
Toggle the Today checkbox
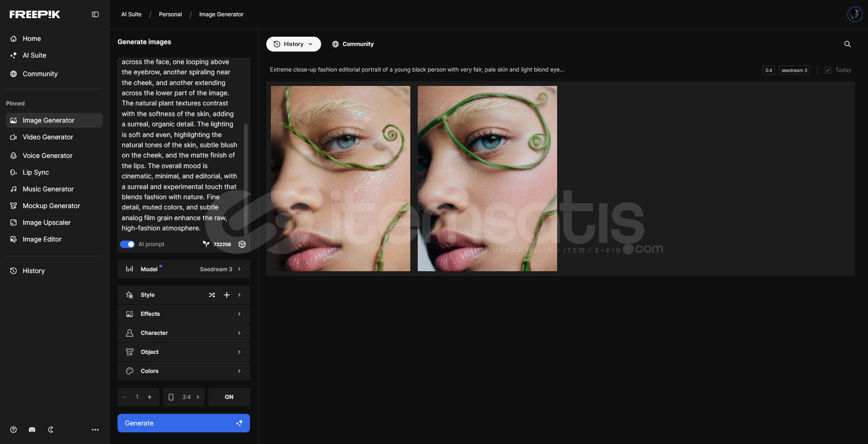pos(828,70)
